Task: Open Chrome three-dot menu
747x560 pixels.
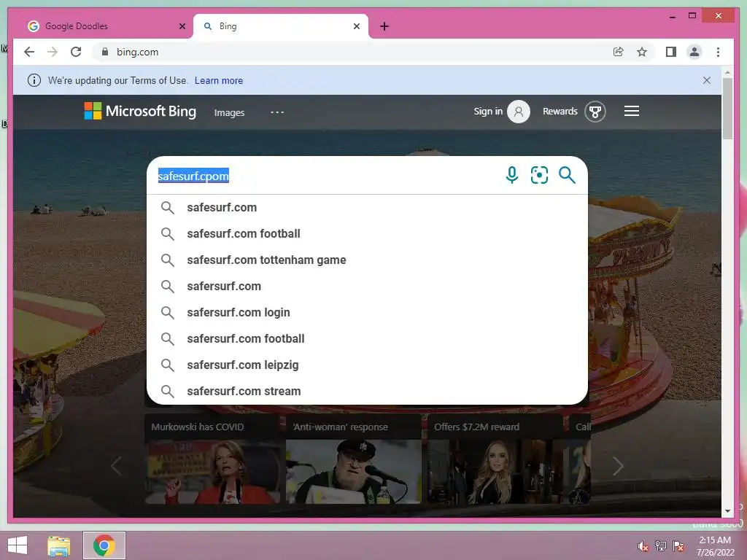Action: point(718,52)
